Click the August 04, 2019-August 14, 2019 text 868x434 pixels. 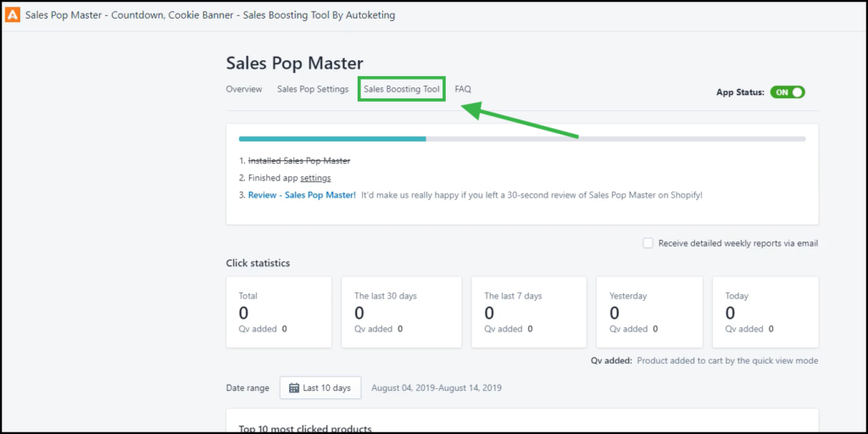[x=437, y=387]
